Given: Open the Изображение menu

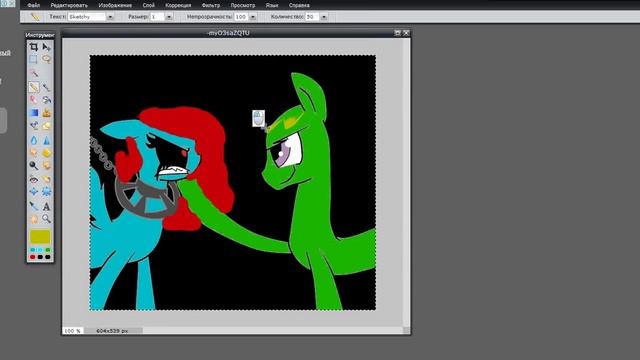Looking at the screenshot, I should pyautogui.click(x=115, y=5).
